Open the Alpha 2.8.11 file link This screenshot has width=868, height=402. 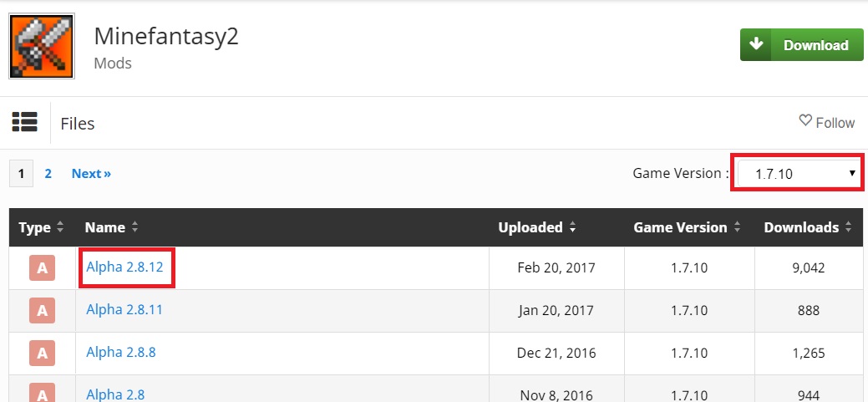pyautogui.click(x=124, y=310)
